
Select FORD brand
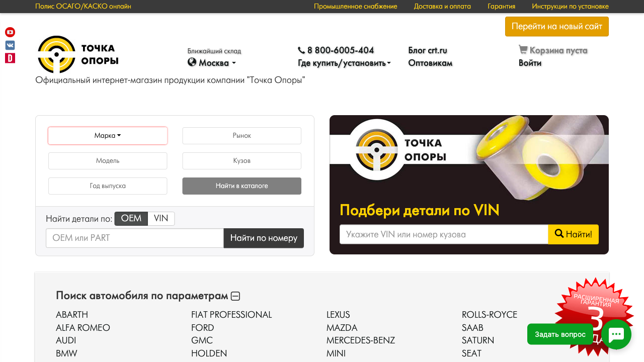pyautogui.click(x=203, y=328)
